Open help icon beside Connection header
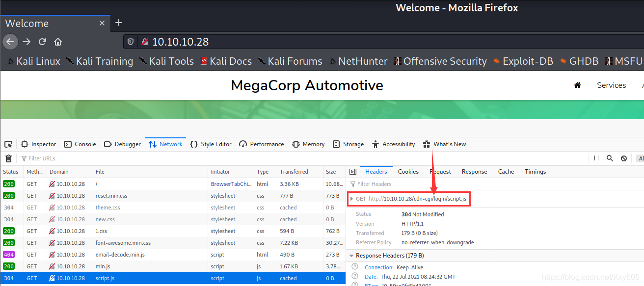Viewport: 644px width, 286px height. tap(355, 267)
